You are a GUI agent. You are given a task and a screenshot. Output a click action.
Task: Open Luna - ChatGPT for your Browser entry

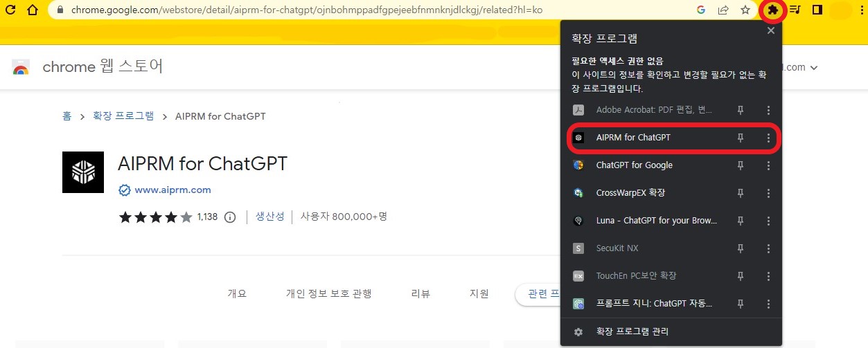click(x=657, y=221)
